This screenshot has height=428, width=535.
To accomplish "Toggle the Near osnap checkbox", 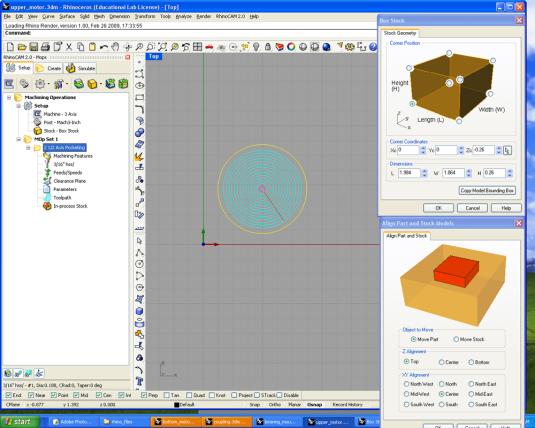I will 31,395.
